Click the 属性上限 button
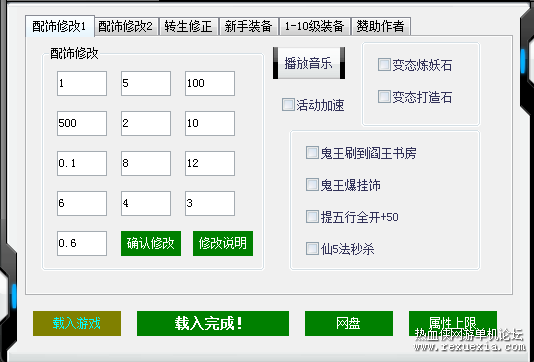Screen dimensions: 534x362 click(x=453, y=323)
